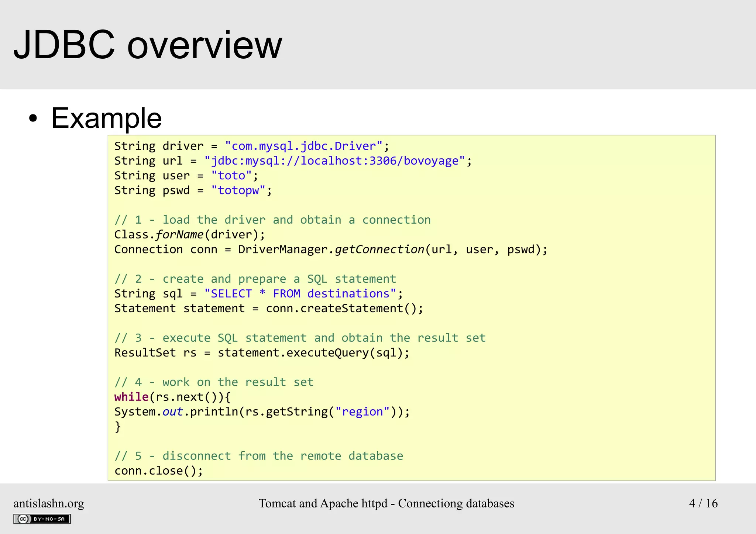The image size is (756, 534).
Task: Click the JDBC url string 'jdbc:mysql://localhost:3306/bovoyage'
Action: point(334,161)
